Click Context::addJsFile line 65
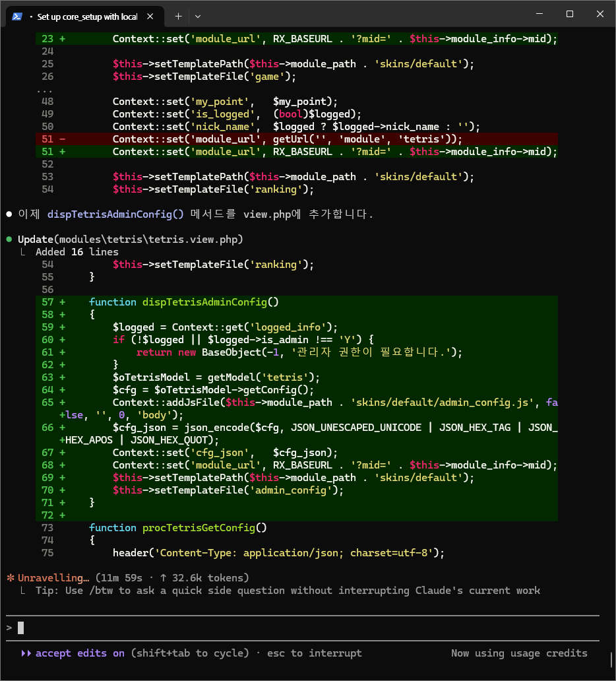 point(297,408)
